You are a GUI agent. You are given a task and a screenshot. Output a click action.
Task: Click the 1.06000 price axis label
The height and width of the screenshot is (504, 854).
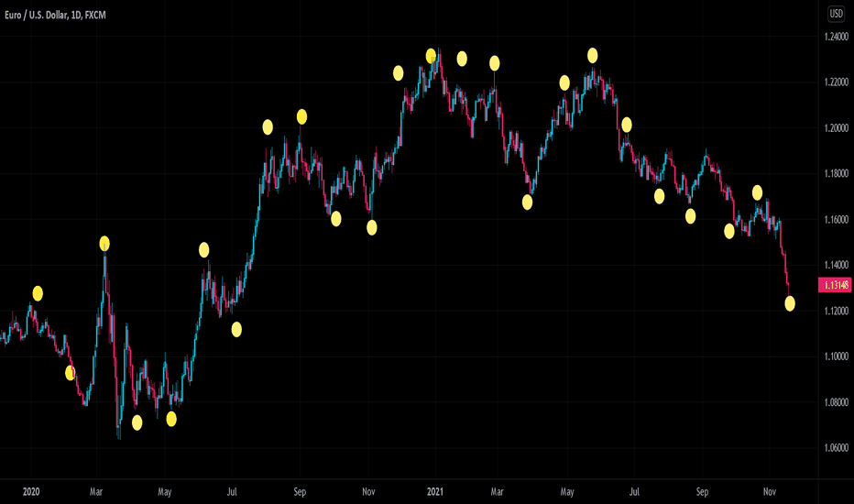pyautogui.click(x=836, y=448)
